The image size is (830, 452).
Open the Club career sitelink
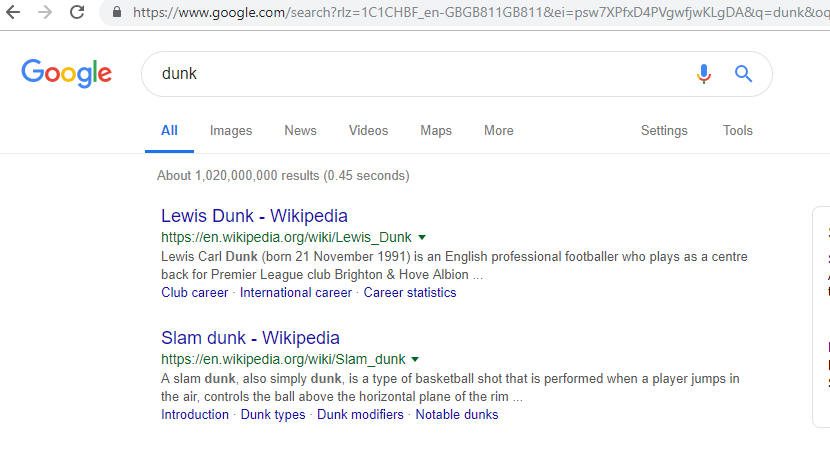pyautogui.click(x=195, y=293)
